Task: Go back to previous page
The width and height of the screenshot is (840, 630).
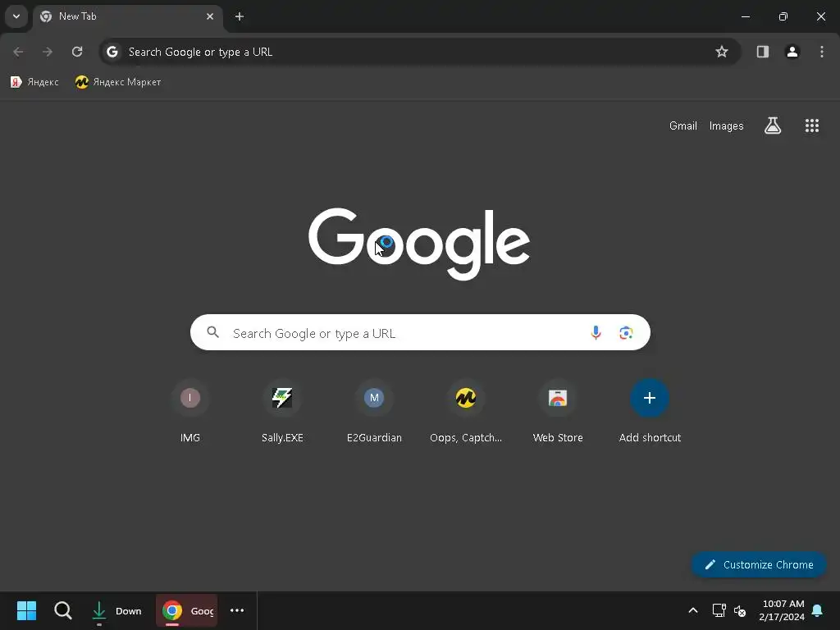Action: coord(18,52)
